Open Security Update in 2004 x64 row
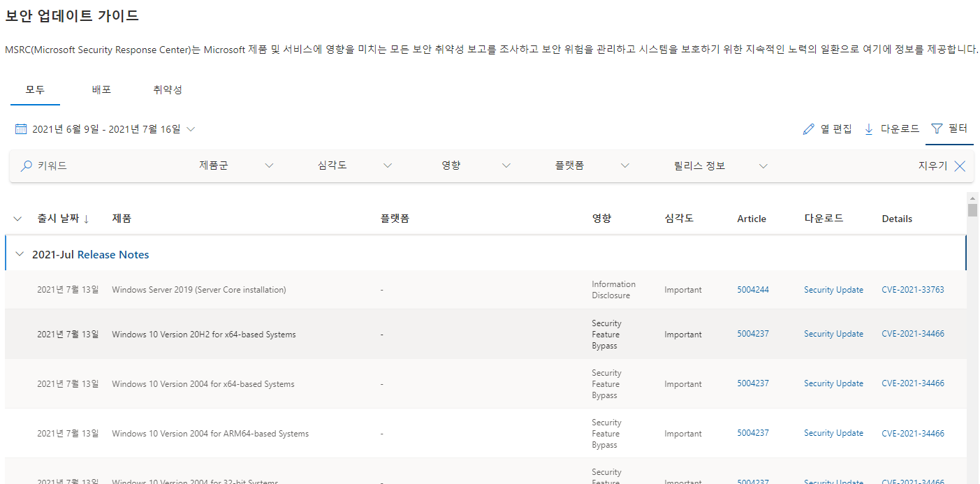Image resolution: width=980 pixels, height=484 pixels. point(833,383)
